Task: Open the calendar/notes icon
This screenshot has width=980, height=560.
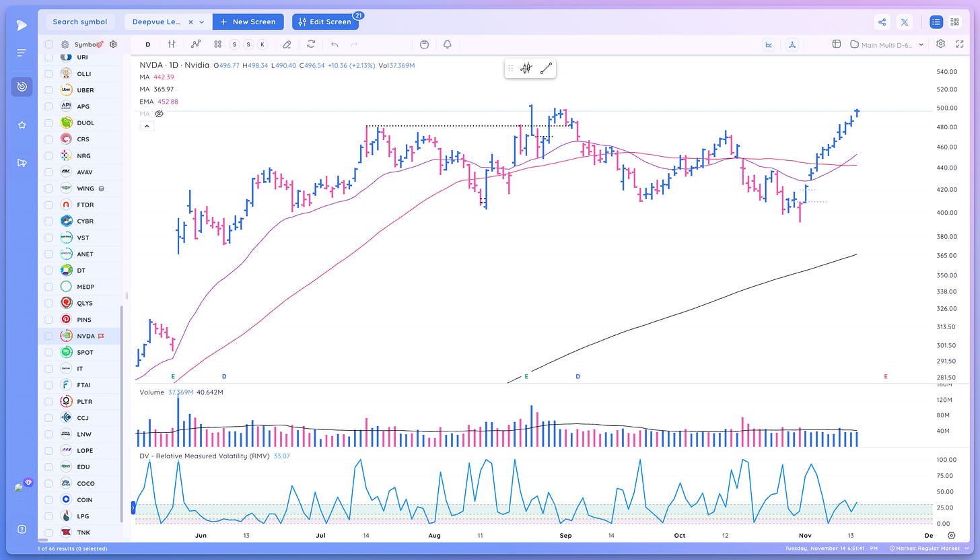Action: [424, 44]
